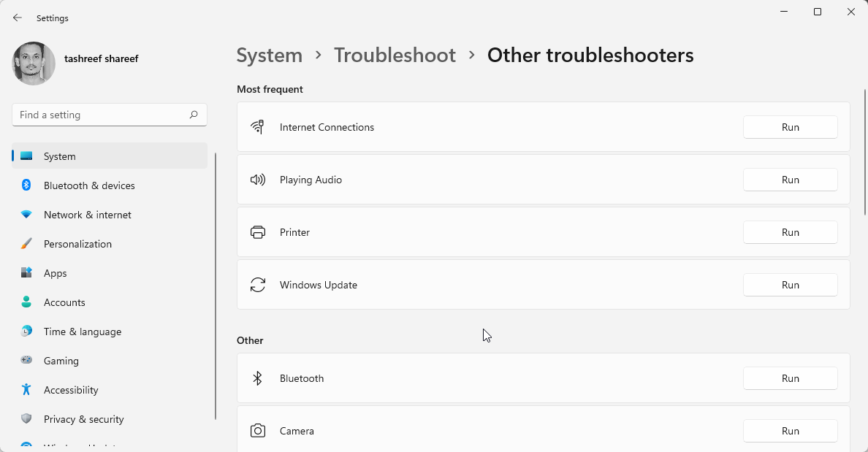868x452 pixels.
Task: Run the Playing Audio troubleshooter
Action: coord(790,179)
